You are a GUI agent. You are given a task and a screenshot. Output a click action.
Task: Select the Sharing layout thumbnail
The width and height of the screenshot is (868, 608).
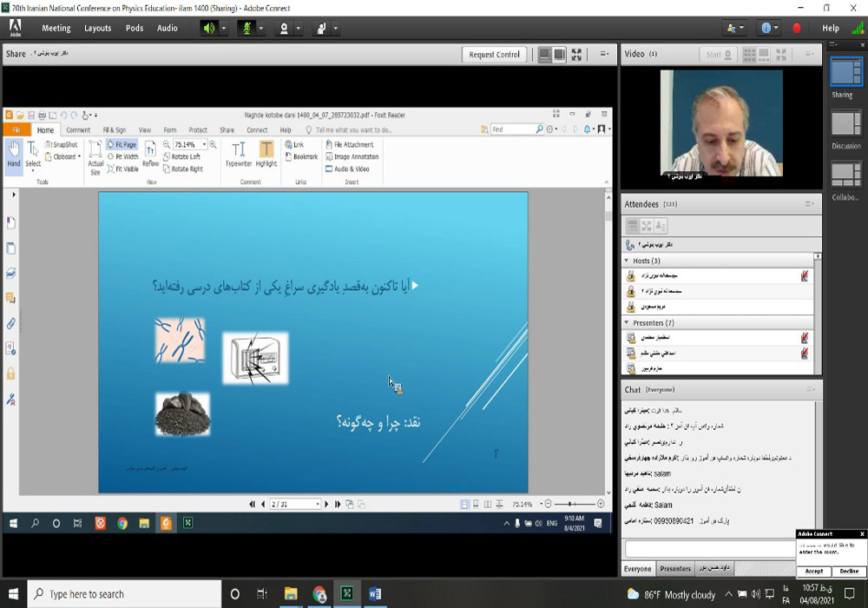[845, 72]
